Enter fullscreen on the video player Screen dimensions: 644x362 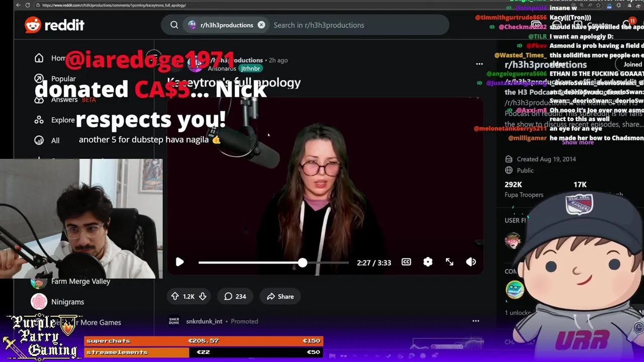pyautogui.click(x=449, y=262)
